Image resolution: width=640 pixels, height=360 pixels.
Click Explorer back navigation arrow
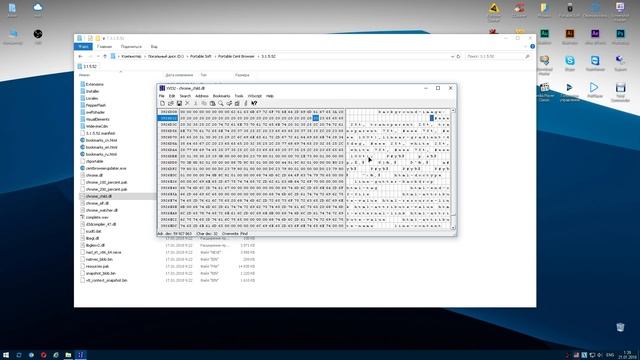tap(80, 56)
